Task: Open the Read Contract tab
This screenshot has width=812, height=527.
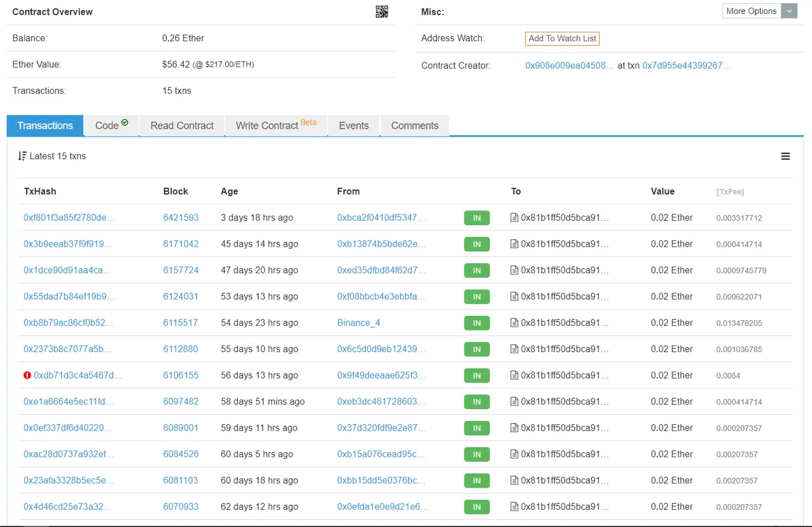Action: click(x=182, y=126)
